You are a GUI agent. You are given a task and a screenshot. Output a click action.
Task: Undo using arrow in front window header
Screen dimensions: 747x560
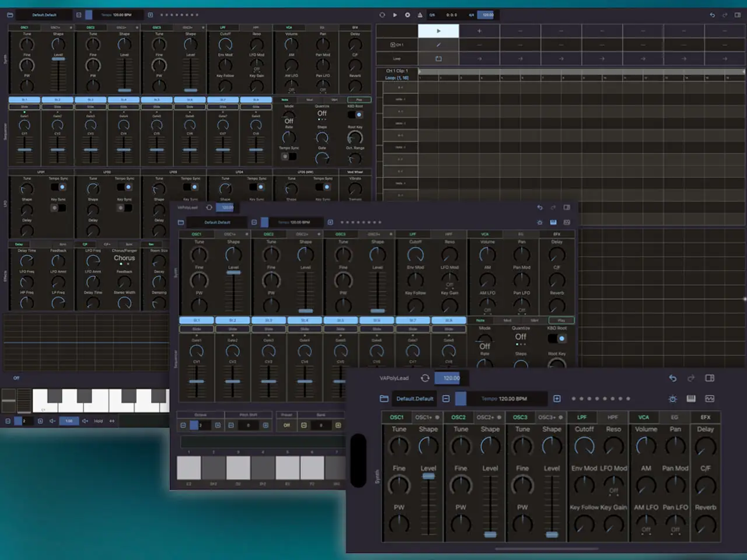pyautogui.click(x=673, y=378)
